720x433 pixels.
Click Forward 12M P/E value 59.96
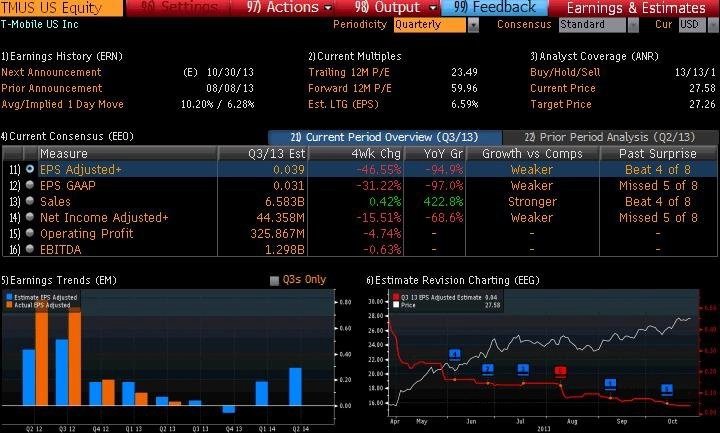coord(464,89)
